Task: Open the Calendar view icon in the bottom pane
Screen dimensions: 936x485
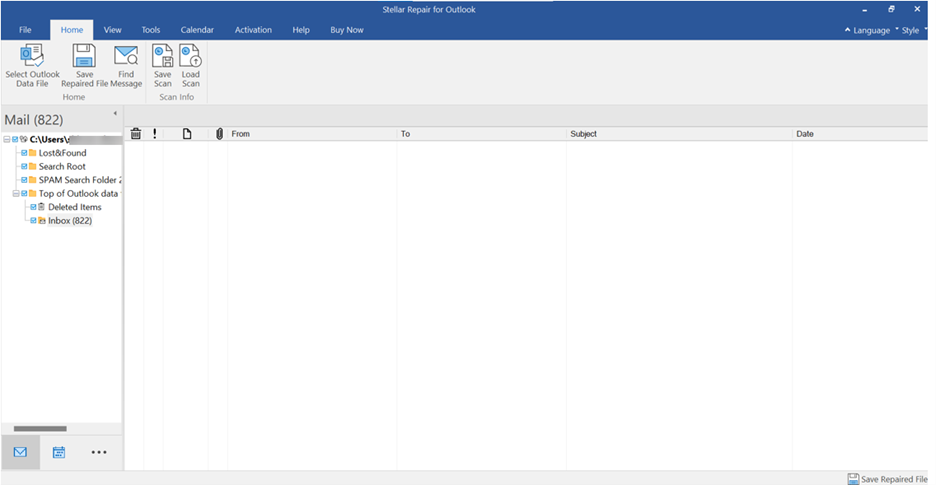Action: pyautogui.click(x=58, y=452)
